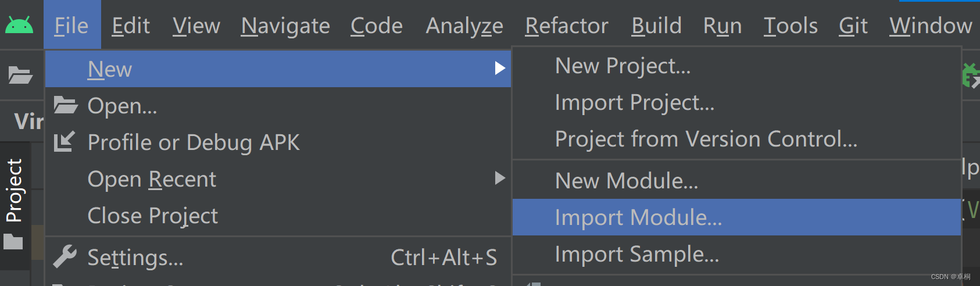Select Import Module... from submenu
The height and width of the screenshot is (286, 980).
pyautogui.click(x=638, y=217)
